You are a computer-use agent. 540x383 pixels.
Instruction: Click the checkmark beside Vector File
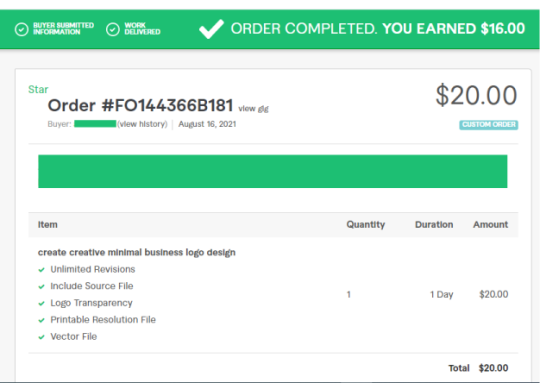tap(42, 337)
